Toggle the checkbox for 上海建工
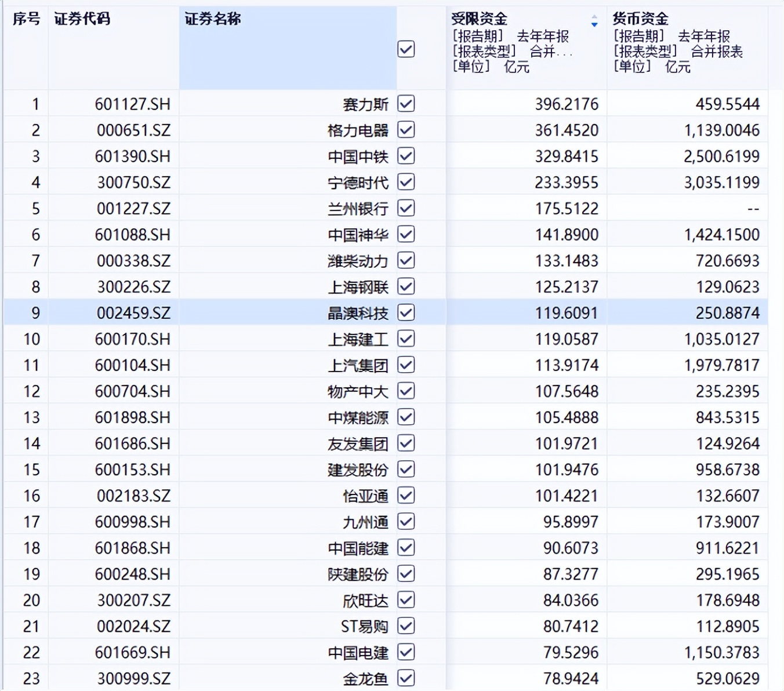Screen dimensions: 784x691 (406, 339)
